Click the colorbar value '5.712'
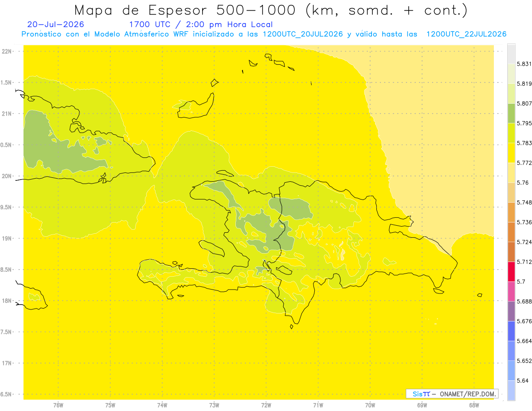This screenshot has width=532, height=411. pos(524,262)
